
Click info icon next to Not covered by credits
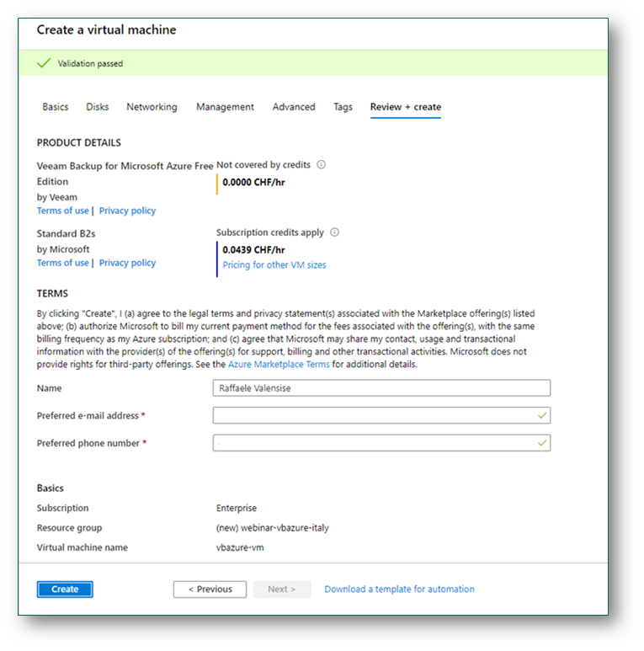322,165
